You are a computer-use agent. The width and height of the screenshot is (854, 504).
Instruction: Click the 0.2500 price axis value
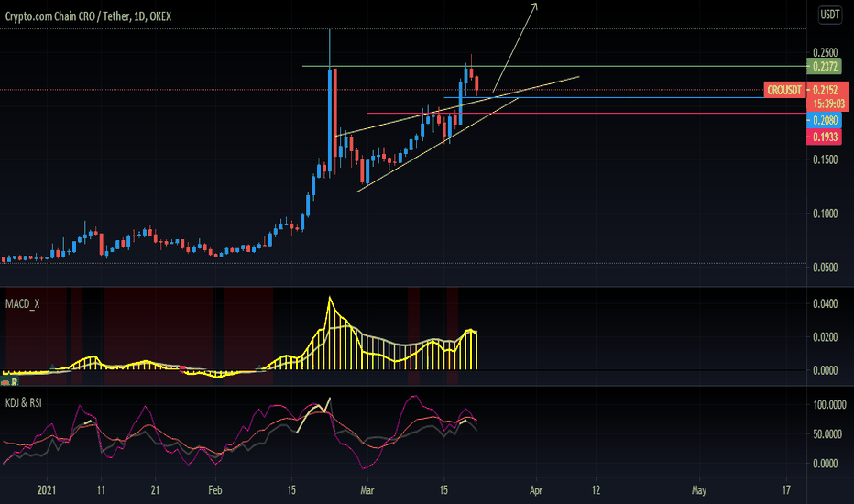825,52
